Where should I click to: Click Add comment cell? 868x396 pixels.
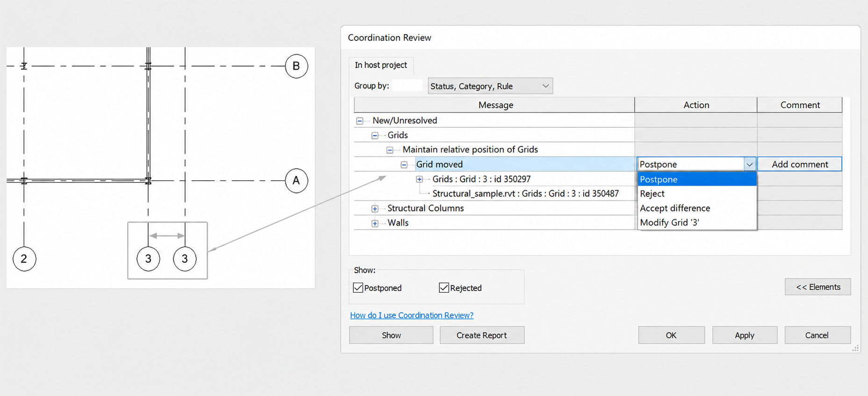[x=800, y=164]
